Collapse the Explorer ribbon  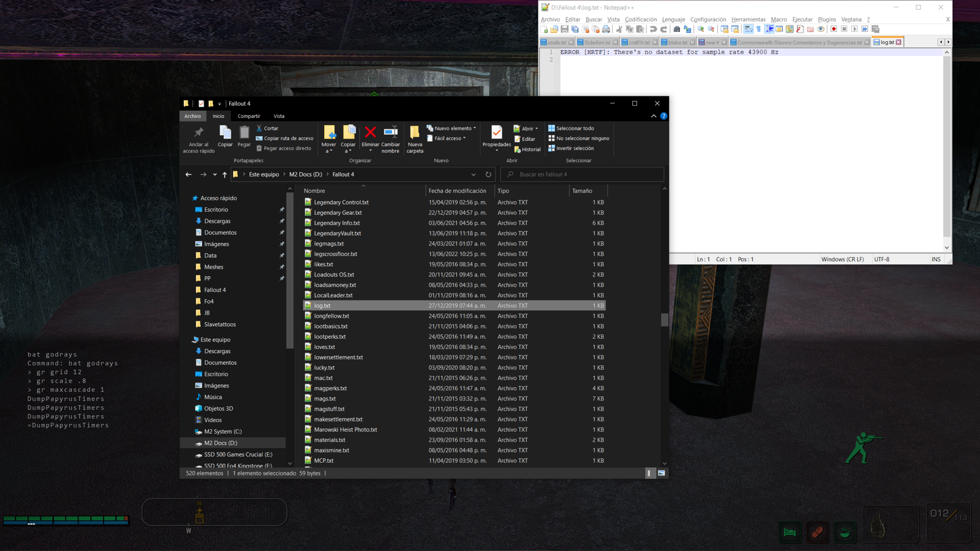pyautogui.click(x=654, y=116)
